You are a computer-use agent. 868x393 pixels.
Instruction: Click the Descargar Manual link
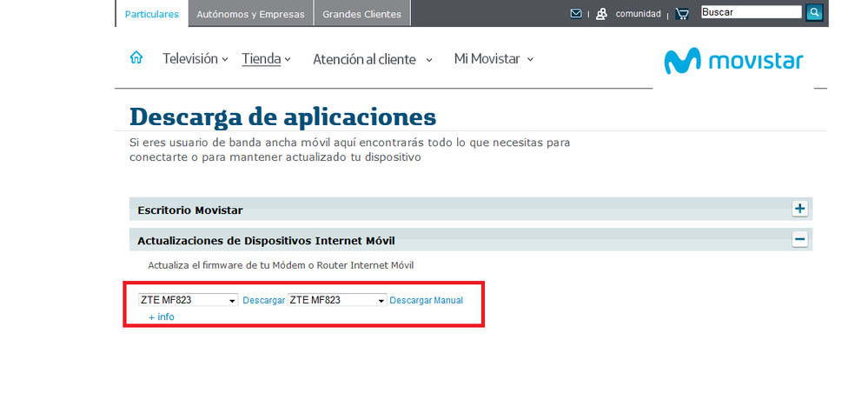tap(427, 301)
